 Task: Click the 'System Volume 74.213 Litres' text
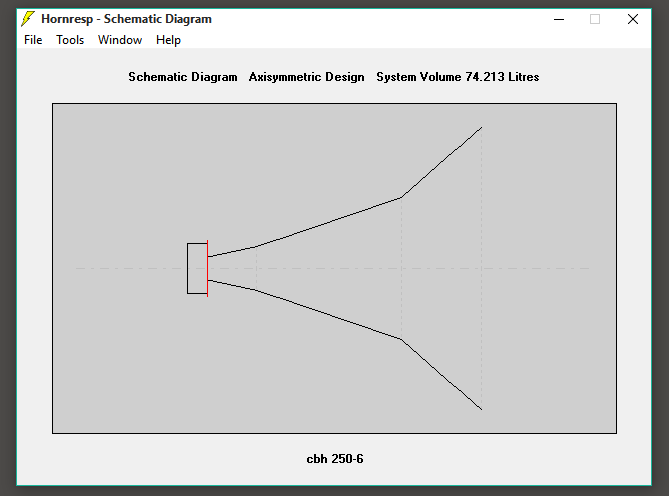pyautogui.click(x=457, y=77)
